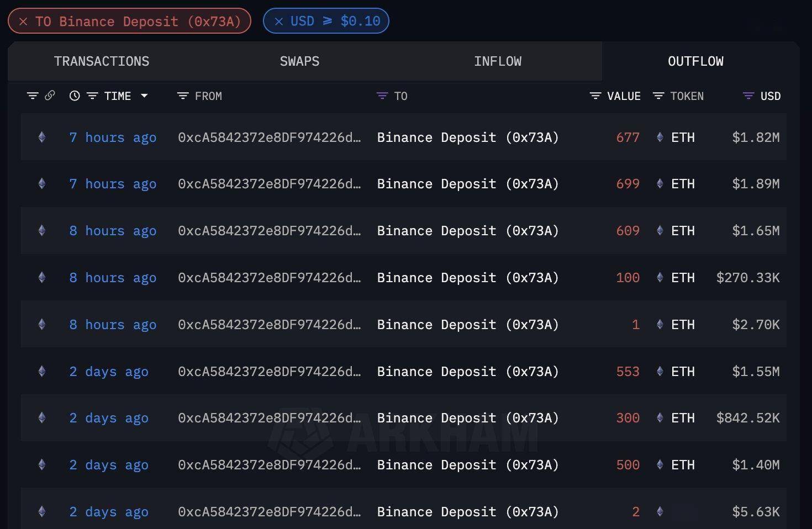Image resolution: width=812 pixels, height=529 pixels.
Task: Select ETH token label in the 553 row
Action: (x=683, y=372)
